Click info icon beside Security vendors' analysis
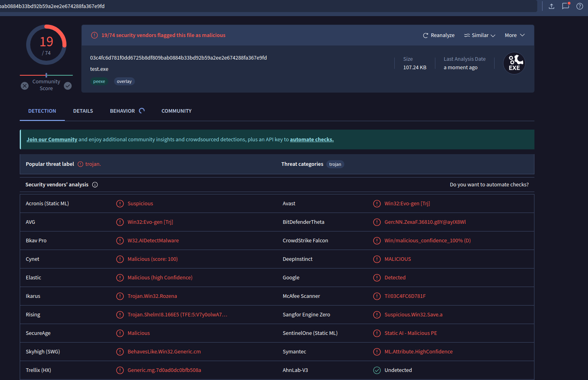 pyautogui.click(x=95, y=185)
